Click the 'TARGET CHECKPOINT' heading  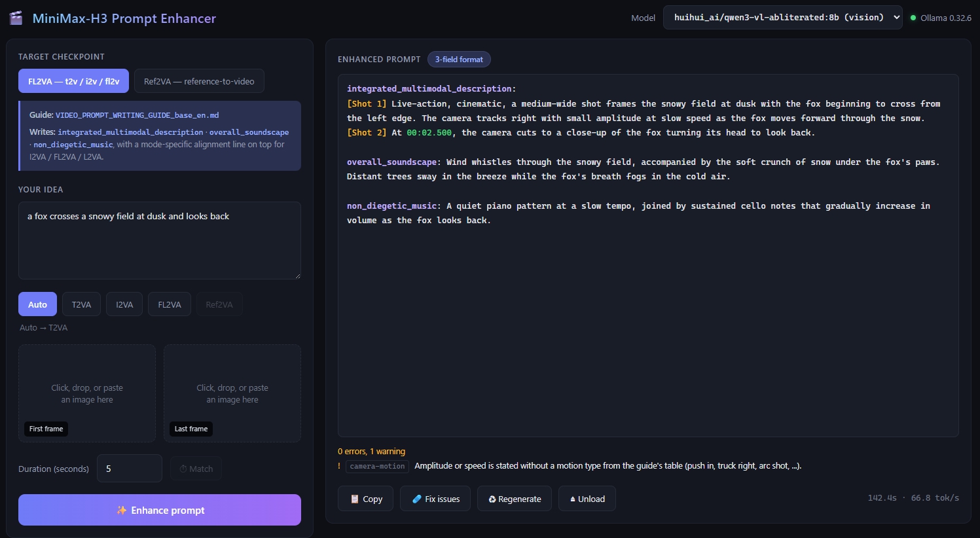point(62,57)
